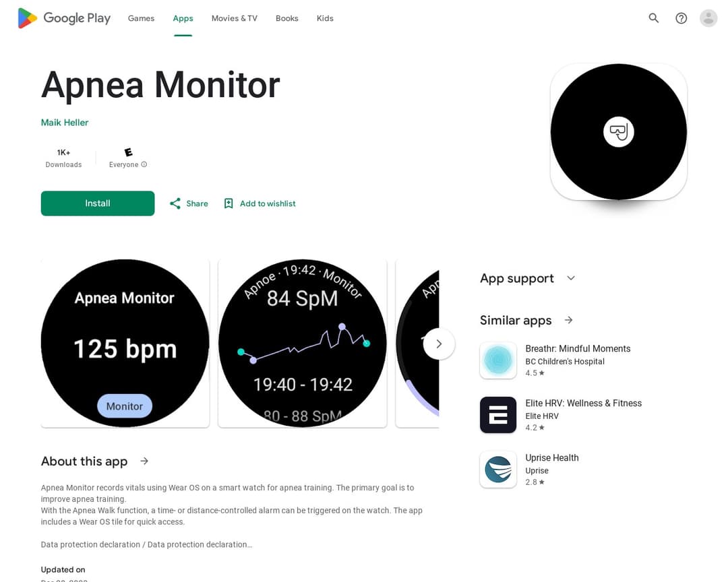Expand About this app details
This screenshot has height=582, width=728.
coord(144,461)
